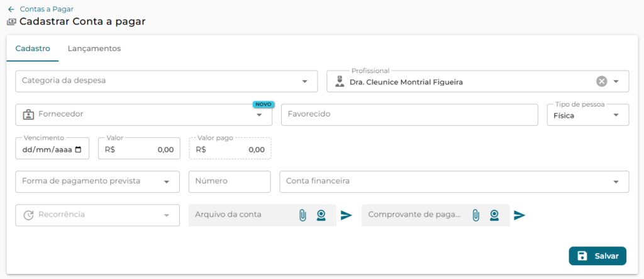
Task: Open Forma de pagamento prevista dropdown
Action: click(97, 181)
